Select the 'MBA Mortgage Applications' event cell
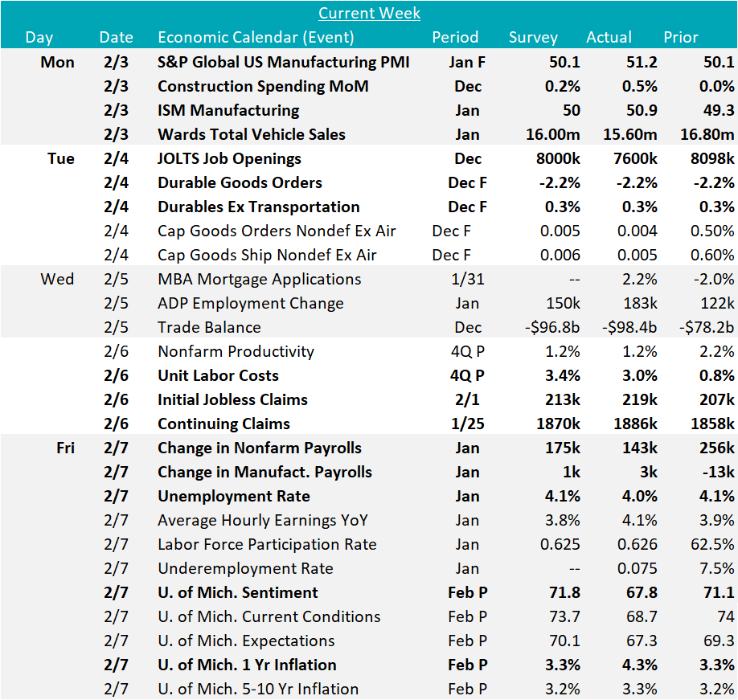 [x=260, y=279]
